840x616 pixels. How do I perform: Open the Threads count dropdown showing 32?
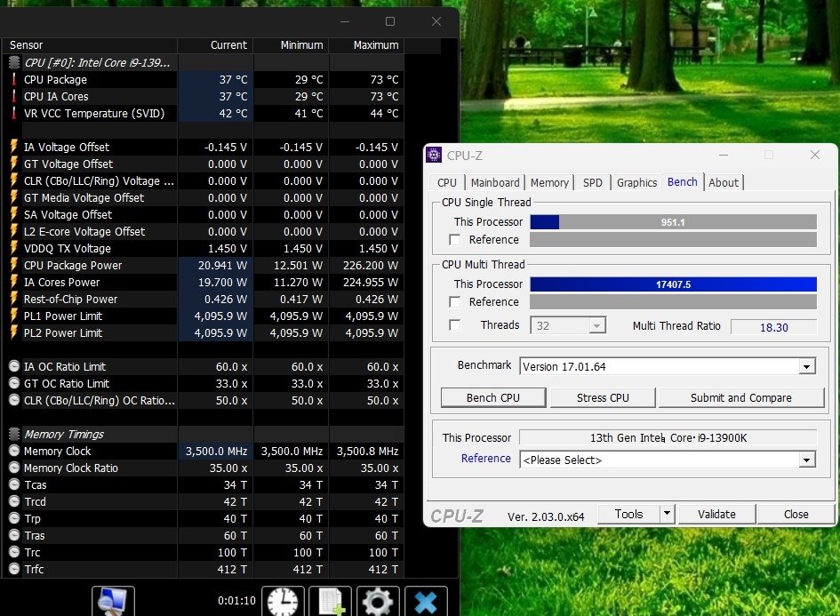(x=568, y=325)
